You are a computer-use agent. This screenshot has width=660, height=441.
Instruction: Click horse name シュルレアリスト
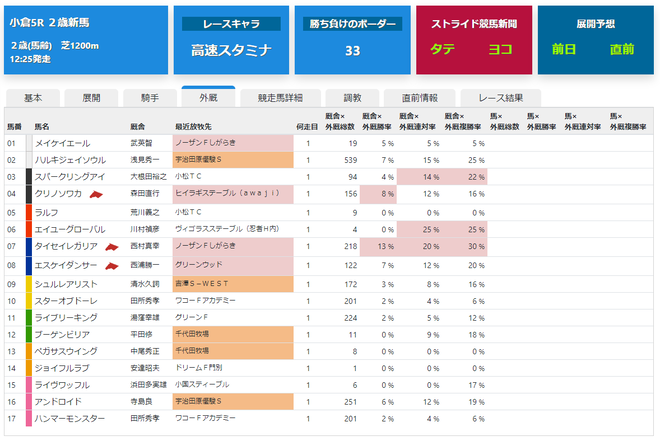(66, 284)
